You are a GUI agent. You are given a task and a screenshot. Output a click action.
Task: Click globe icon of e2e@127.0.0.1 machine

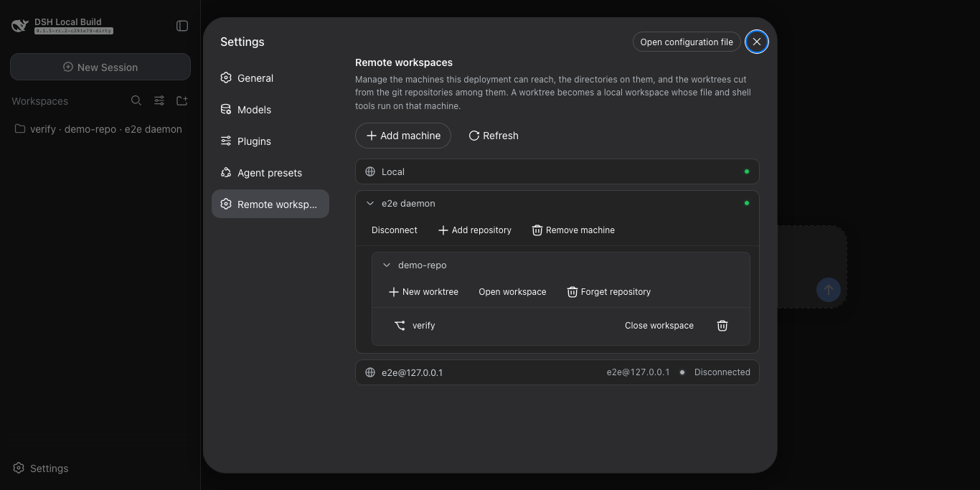point(370,372)
